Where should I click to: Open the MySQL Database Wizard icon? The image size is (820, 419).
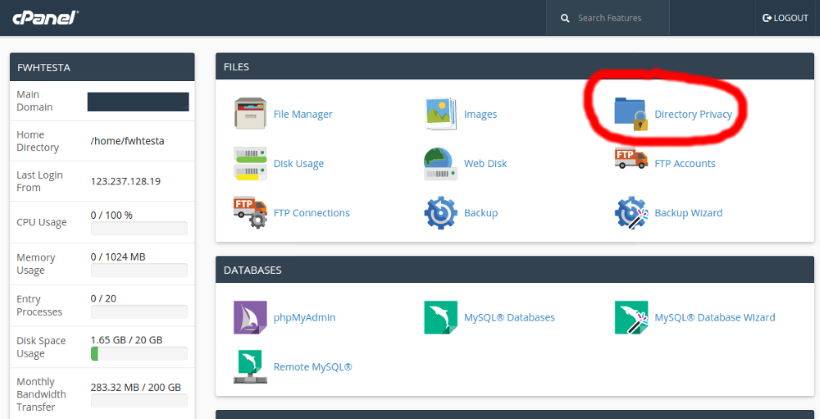[631, 317]
